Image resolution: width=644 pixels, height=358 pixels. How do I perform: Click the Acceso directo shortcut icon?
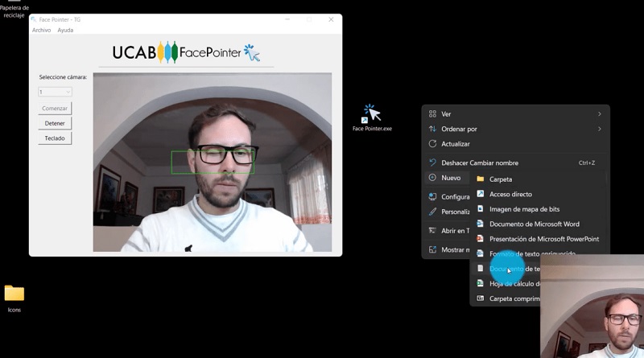coord(480,194)
